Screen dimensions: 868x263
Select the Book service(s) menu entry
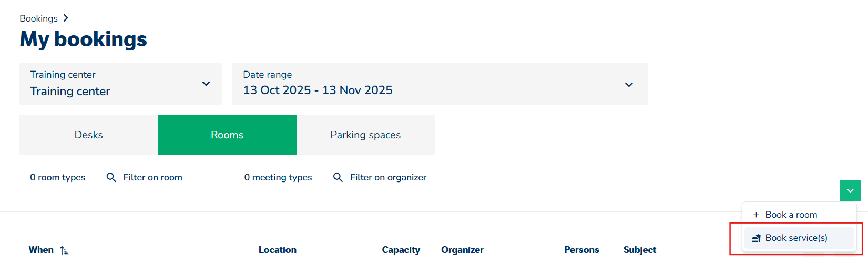pos(796,238)
